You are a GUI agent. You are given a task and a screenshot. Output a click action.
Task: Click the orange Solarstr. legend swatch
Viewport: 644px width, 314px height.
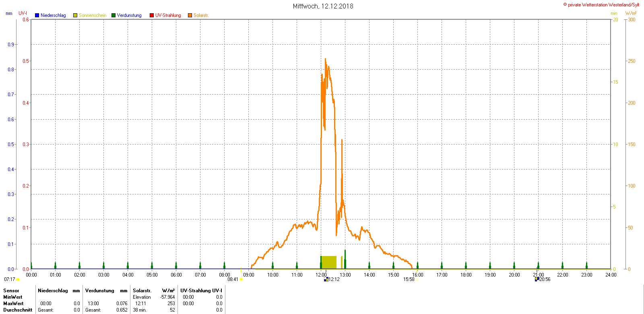coord(190,15)
